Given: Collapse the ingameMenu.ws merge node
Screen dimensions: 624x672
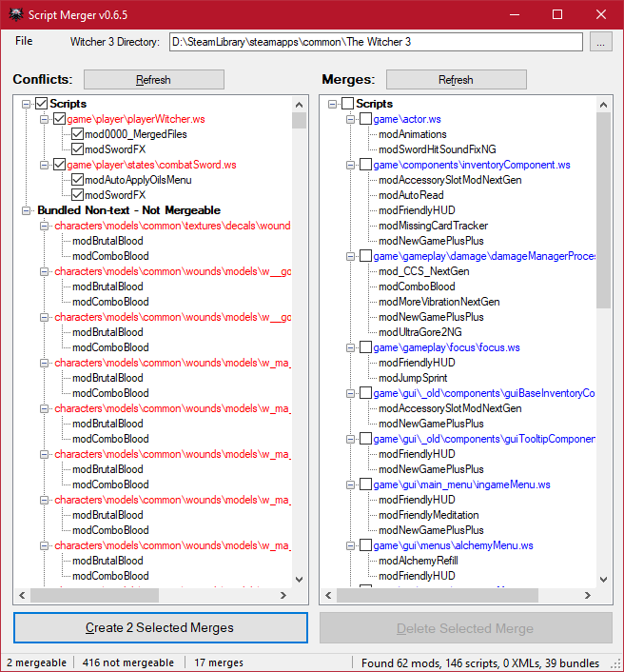Looking at the screenshot, I should pos(350,484).
